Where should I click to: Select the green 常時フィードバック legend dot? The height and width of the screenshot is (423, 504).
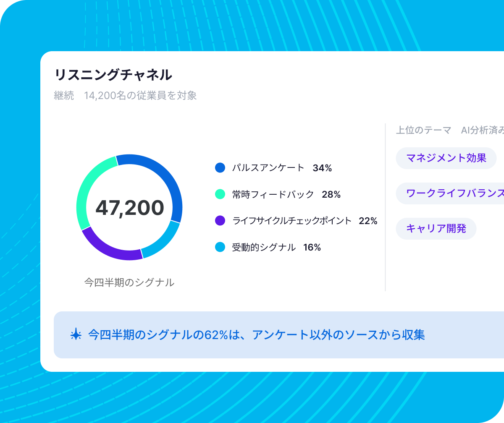220,194
